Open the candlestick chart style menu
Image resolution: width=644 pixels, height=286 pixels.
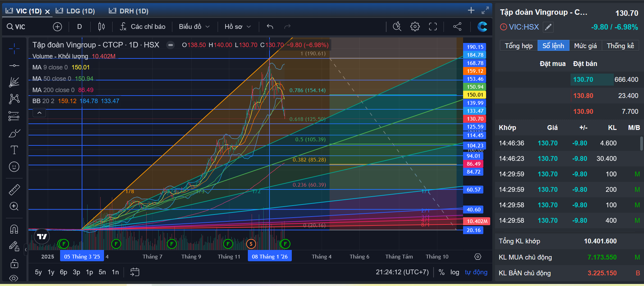tap(102, 26)
